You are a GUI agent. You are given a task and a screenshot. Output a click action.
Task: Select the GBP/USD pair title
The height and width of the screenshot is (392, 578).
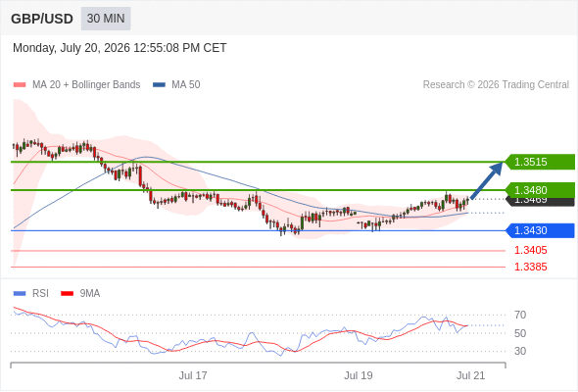(42, 19)
